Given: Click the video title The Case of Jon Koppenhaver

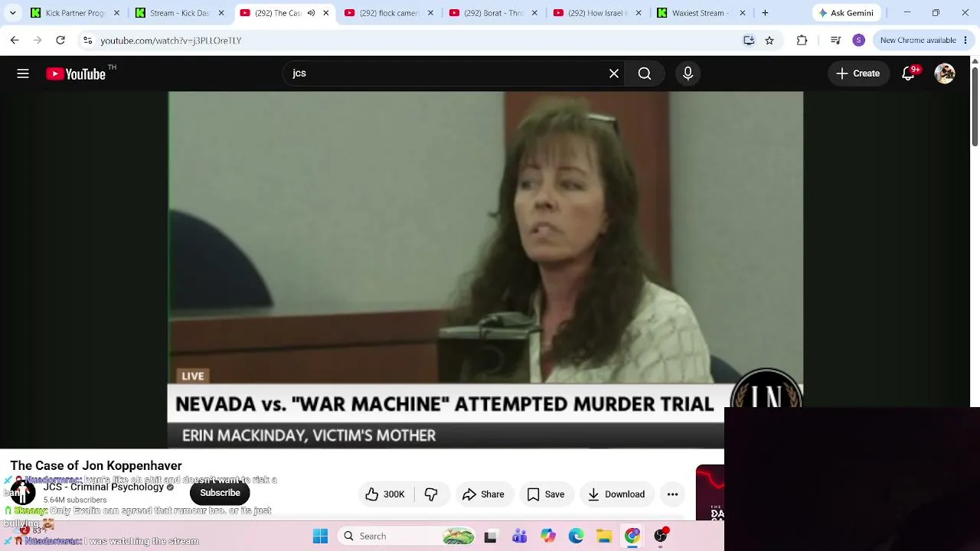Looking at the screenshot, I should [96, 465].
